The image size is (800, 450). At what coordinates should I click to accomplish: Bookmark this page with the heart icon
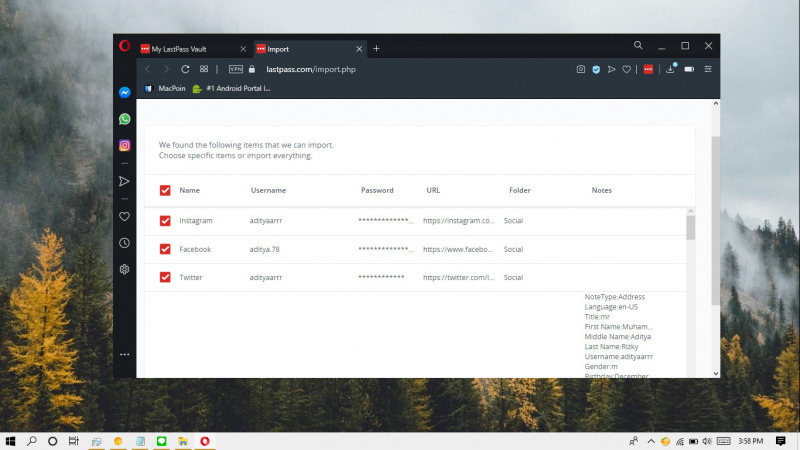tap(627, 69)
